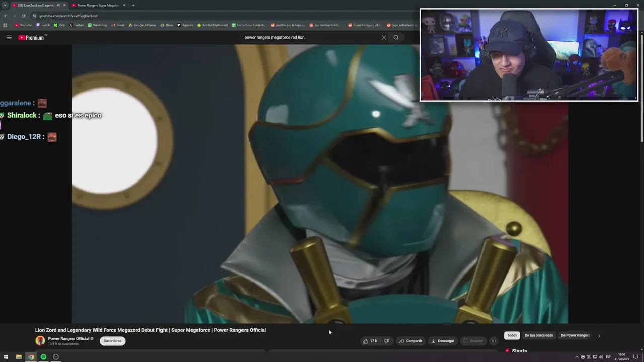Screen dimensions: 644x362
Task: Click the video player showing the green ranger
Action: pos(320,184)
